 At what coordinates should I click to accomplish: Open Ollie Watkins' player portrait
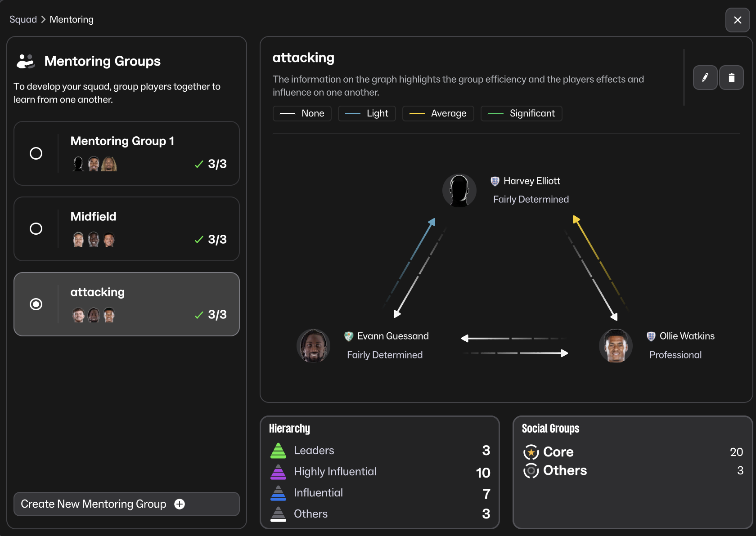(x=616, y=345)
